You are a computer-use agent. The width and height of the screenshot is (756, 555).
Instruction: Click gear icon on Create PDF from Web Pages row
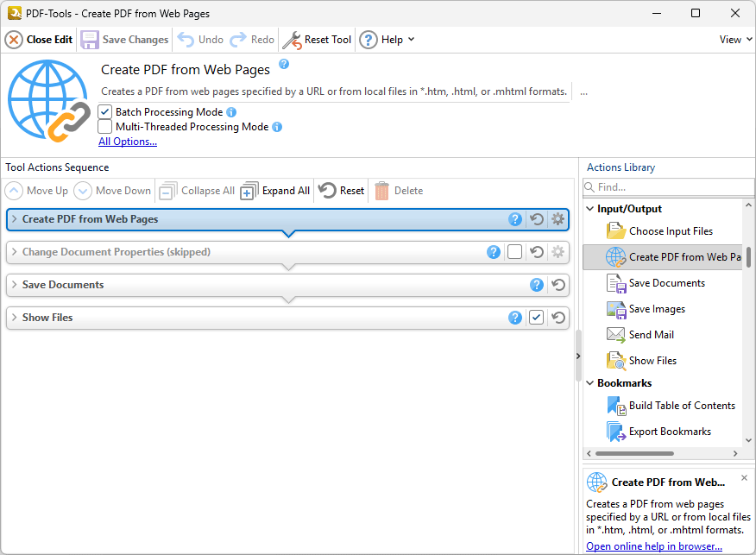pyautogui.click(x=558, y=219)
